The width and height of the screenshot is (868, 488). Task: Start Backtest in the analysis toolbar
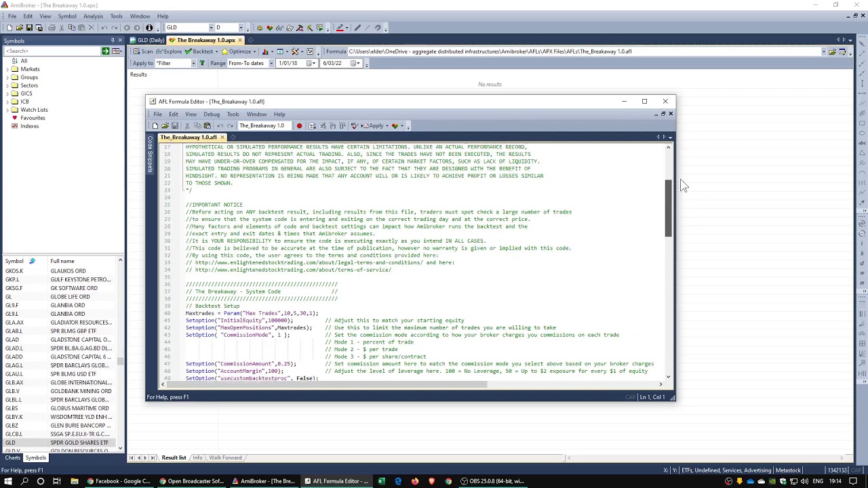199,52
